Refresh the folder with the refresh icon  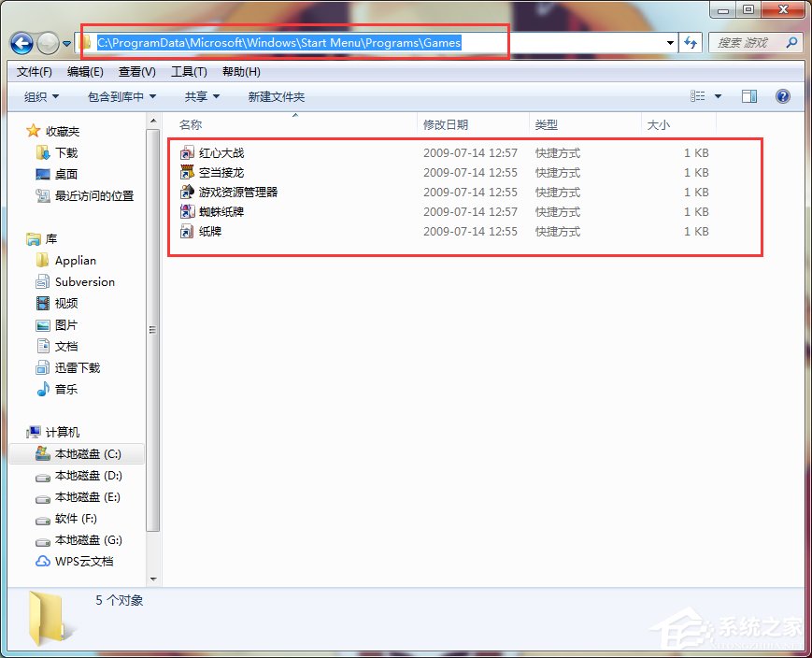pyautogui.click(x=691, y=42)
